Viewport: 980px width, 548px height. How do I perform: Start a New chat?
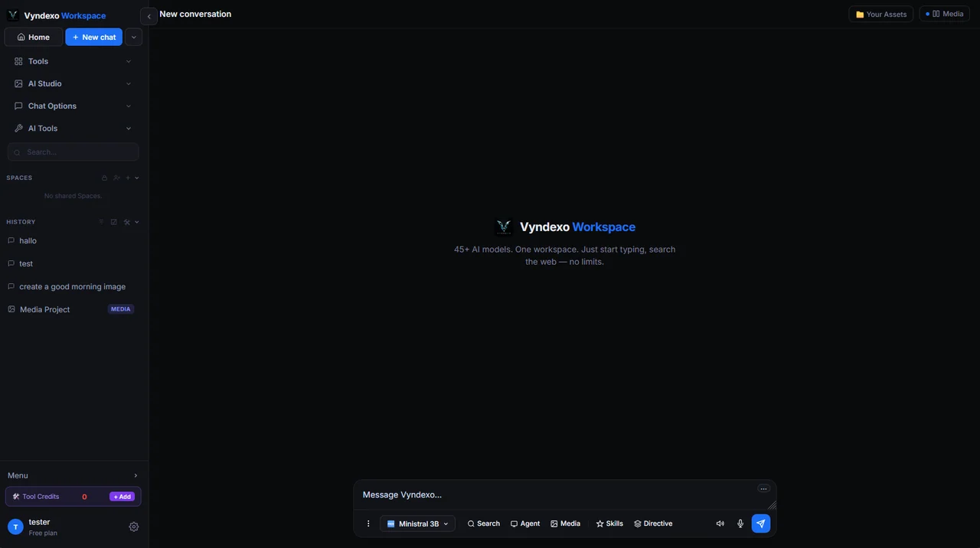click(93, 37)
